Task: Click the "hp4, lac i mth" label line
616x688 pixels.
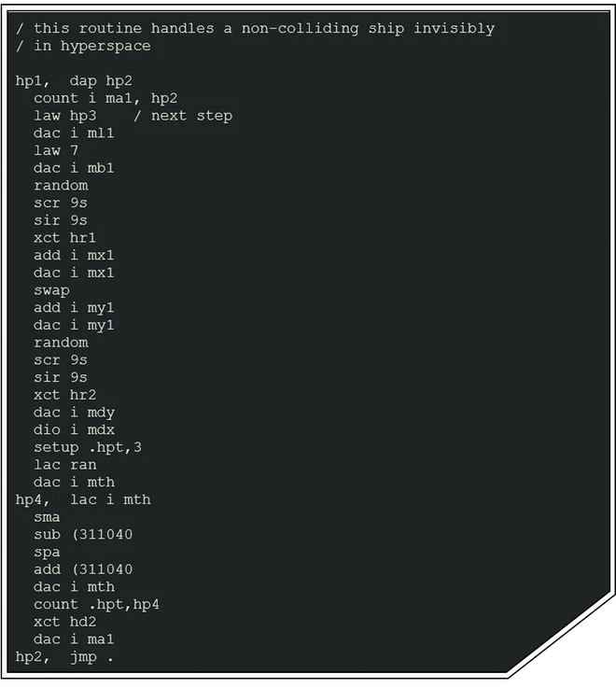Action: (83, 499)
